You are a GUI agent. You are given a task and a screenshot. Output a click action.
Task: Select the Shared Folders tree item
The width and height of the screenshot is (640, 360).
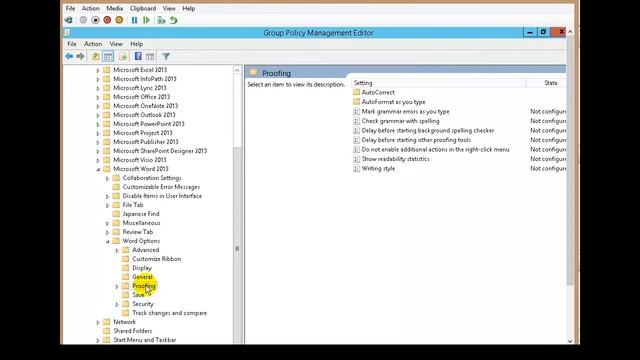pos(132,331)
